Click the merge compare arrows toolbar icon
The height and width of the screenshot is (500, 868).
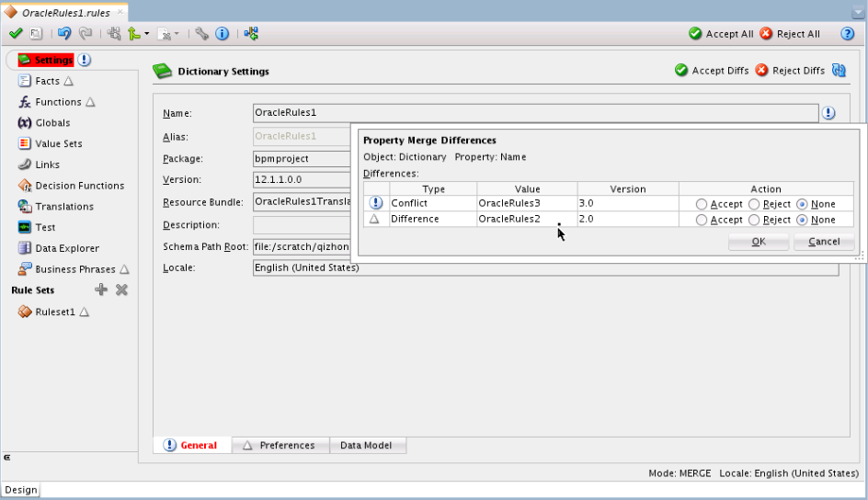pyautogui.click(x=251, y=34)
